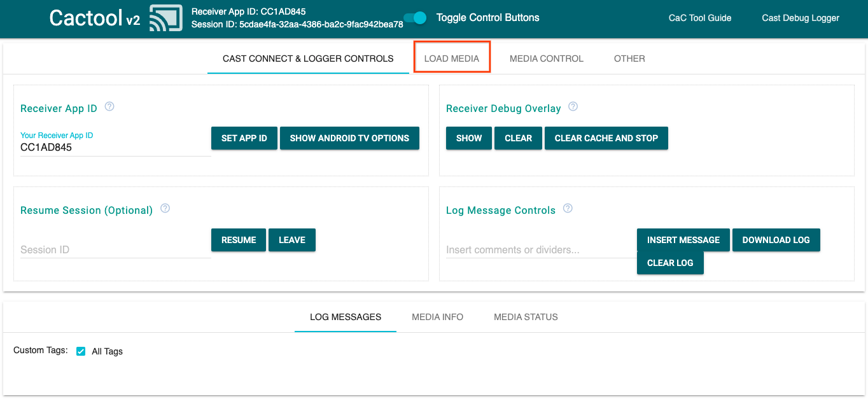Click the Session ID input field
Image resolution: width=868 pixels, height=399 pixels.
[x=115, y=249]
